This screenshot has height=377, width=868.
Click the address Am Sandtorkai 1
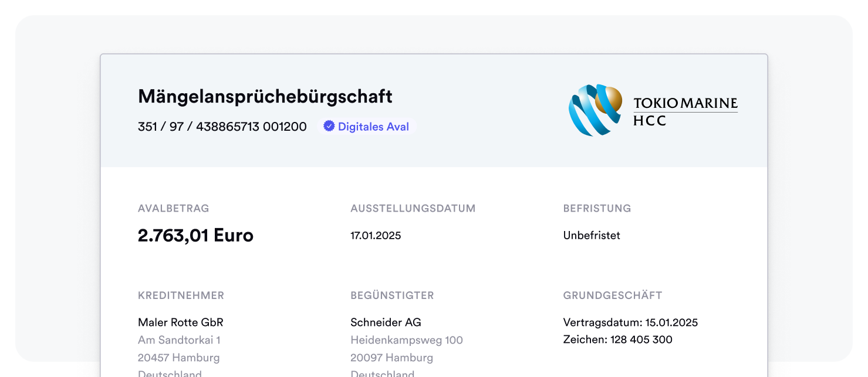tap(179, 340)
